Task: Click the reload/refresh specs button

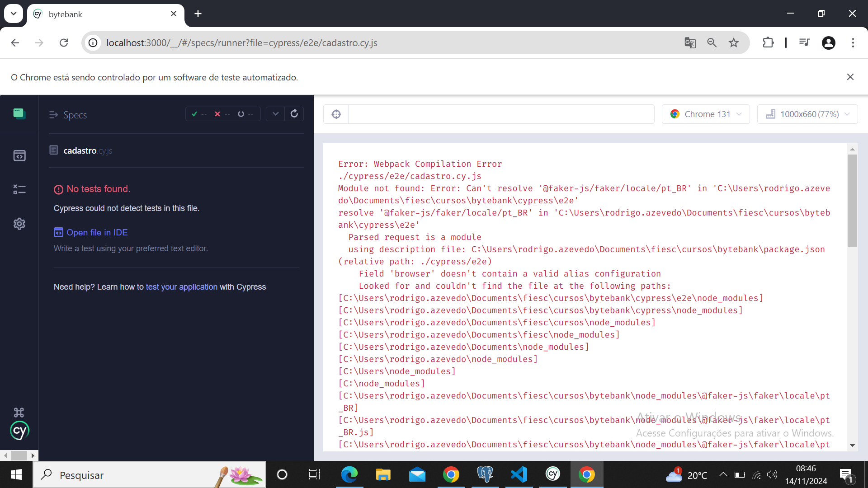Action: coord(294,114)
